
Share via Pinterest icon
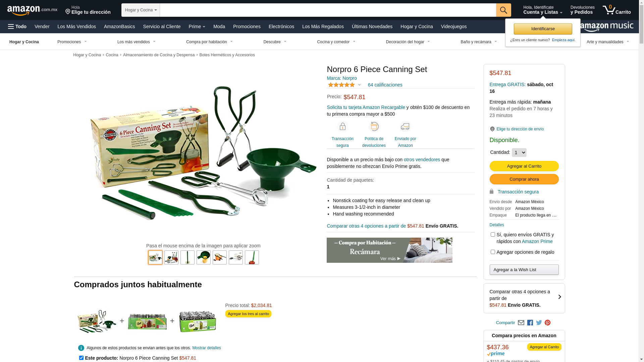click(x=547, y=323)
